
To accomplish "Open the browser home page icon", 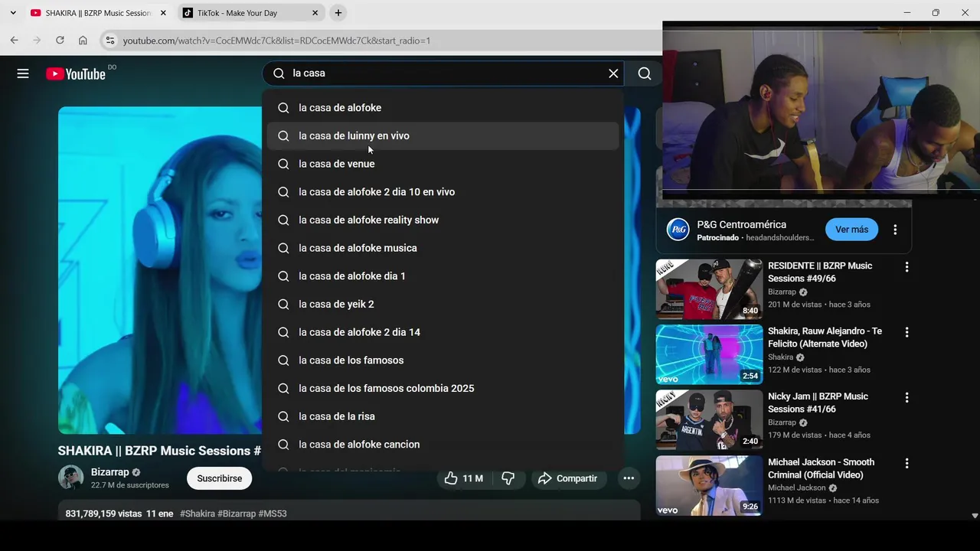I will click(83, 41).
